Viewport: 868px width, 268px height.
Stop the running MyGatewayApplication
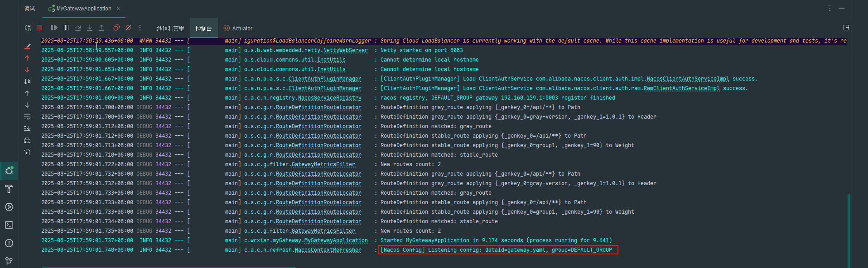coord(39,28)
